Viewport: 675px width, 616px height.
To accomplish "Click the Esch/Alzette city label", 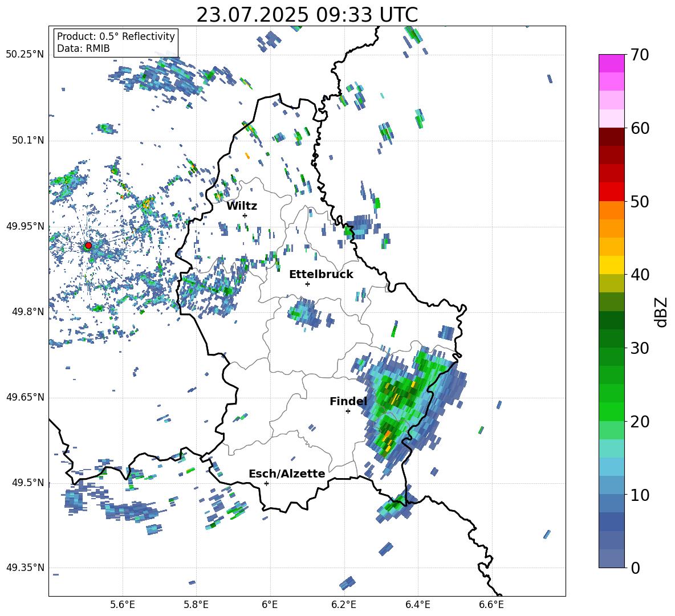I will click(x=287, y=474).
